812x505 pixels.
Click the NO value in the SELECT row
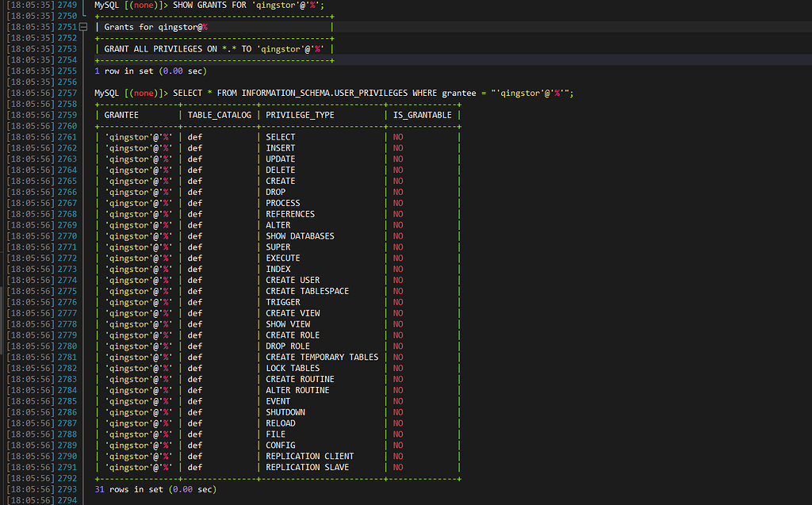click(x=398, y=137)
